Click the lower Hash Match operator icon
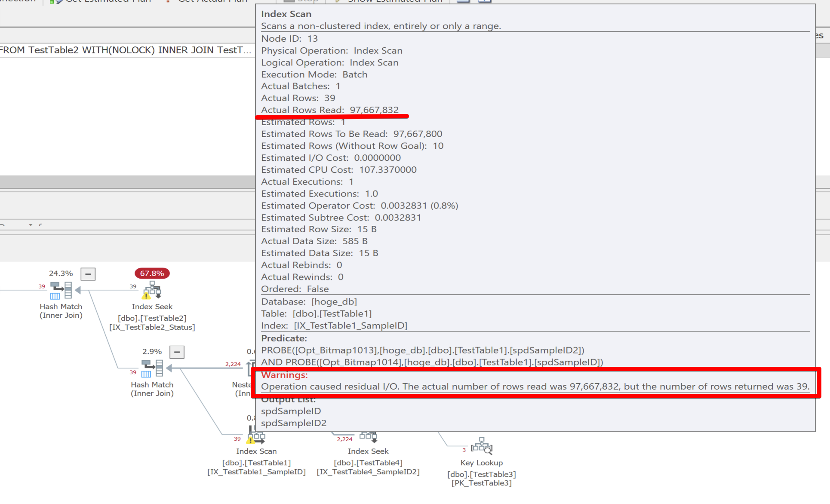Viewport: 830px width, 504px height. tap(152, 369)
